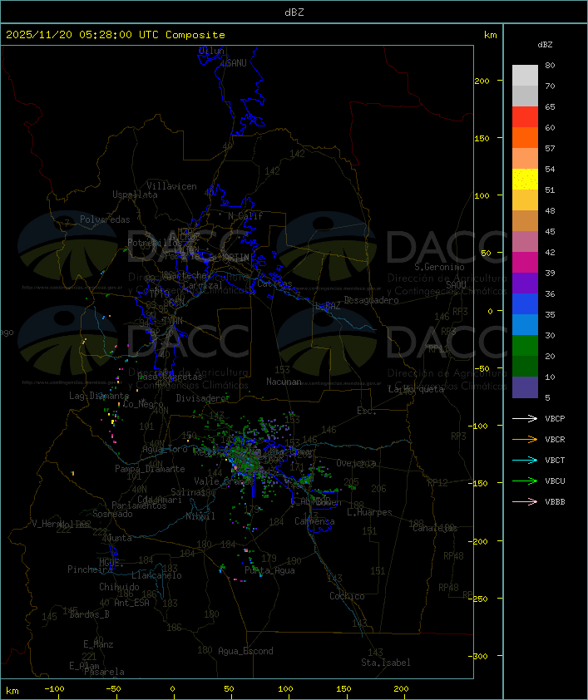Click the white VBCP arrow icon
Screen dimensions: 588x700
525,418
